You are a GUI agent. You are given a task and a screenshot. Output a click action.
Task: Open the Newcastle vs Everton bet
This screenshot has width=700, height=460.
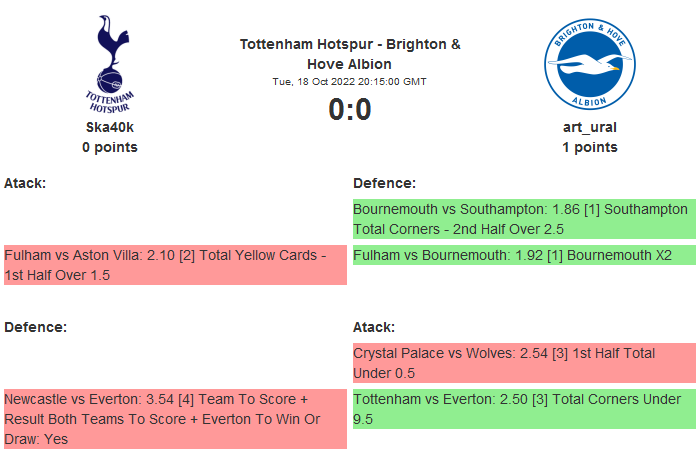[175, 418]
